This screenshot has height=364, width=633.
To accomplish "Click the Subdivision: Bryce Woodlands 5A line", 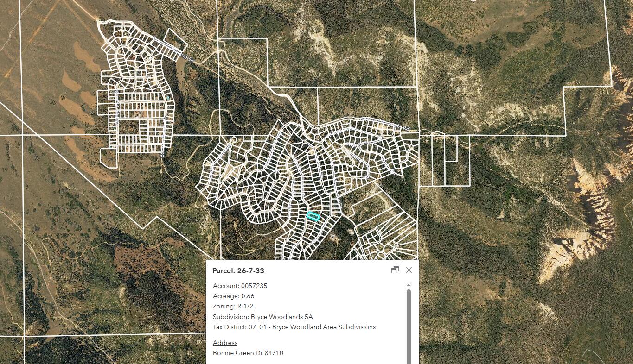I will coord(262,317).
